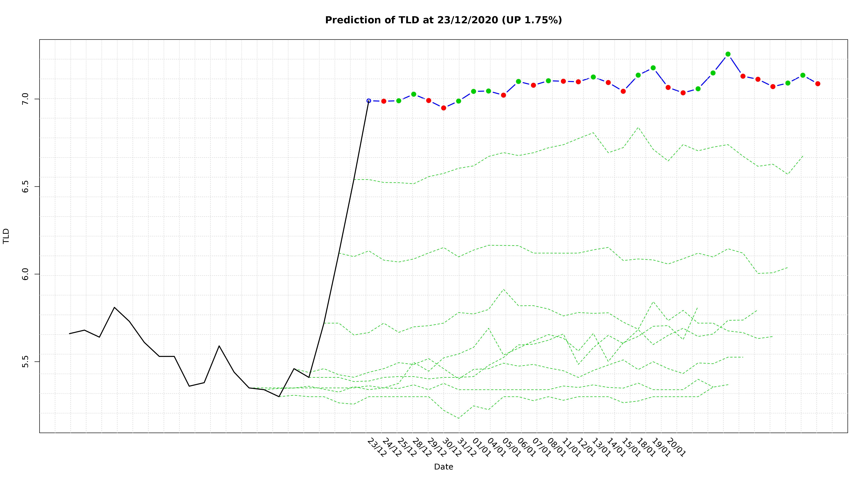Click the green prediction point for 19/01

[x=653, y=68]
